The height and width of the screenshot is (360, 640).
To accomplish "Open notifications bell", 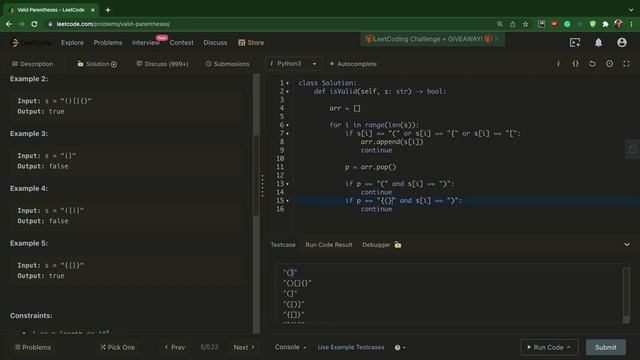I will point(598,42).
